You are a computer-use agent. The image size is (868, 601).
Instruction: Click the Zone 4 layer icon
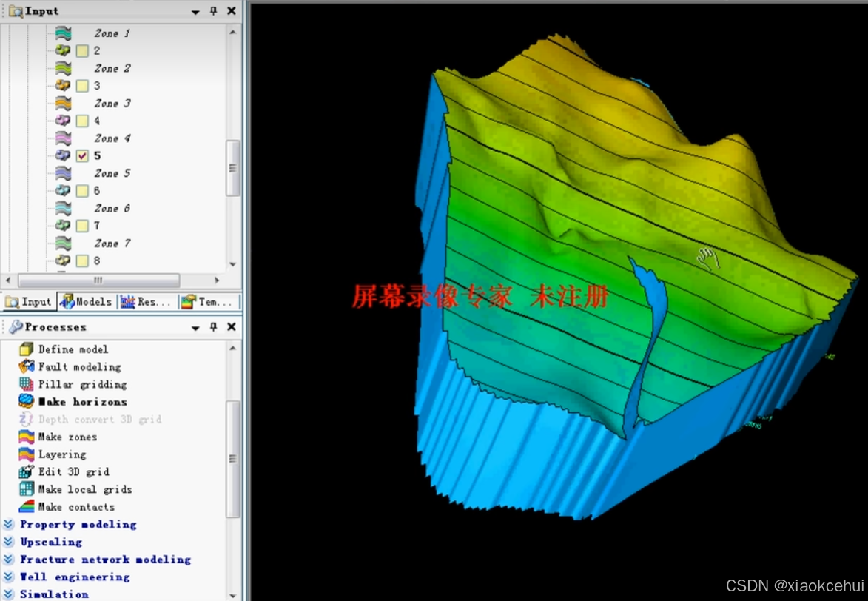[x=63, y=138]
